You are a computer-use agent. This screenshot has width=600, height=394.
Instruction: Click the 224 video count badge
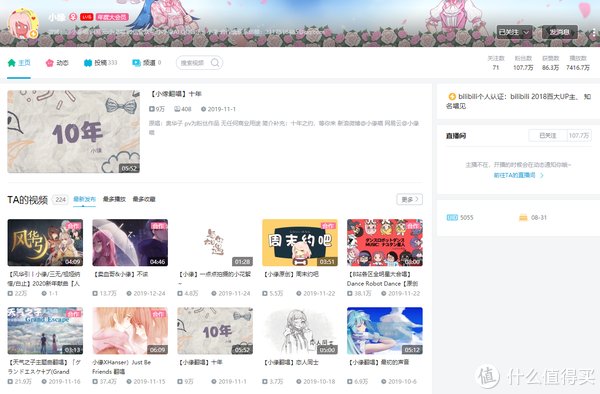60,199
